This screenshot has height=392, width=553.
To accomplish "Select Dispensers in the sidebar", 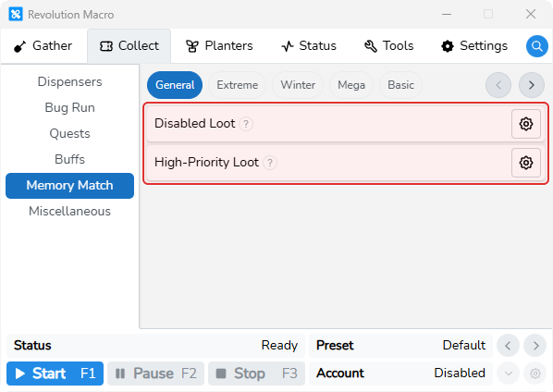I will (x=70, y=81).
